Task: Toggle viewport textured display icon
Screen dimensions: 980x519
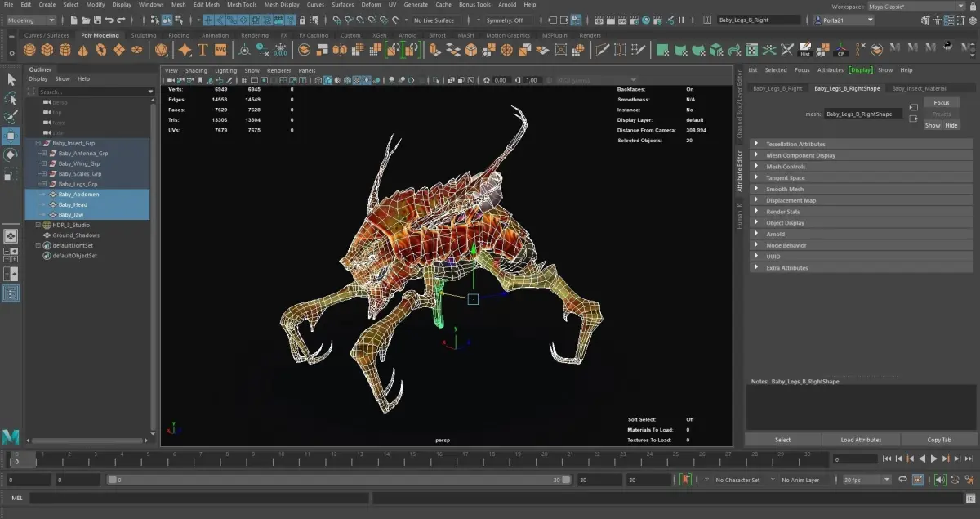Action: pyautogui.click(x=356, y=80)
